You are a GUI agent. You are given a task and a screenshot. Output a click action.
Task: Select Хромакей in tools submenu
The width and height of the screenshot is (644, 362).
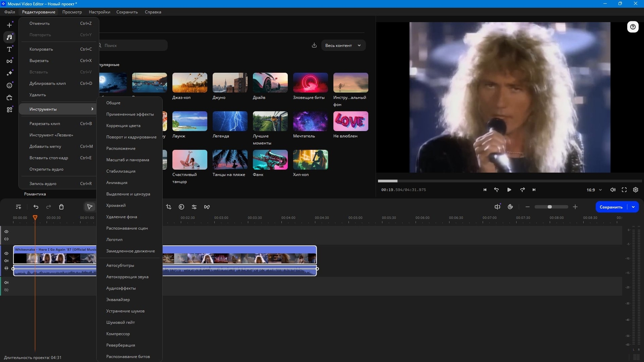(x=129, y=205)
